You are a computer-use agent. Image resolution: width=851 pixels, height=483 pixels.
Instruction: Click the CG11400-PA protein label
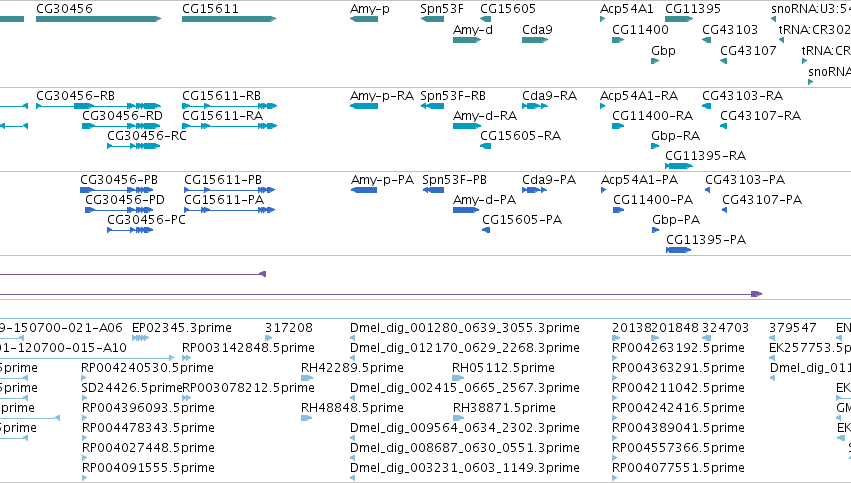coord(653,200)
